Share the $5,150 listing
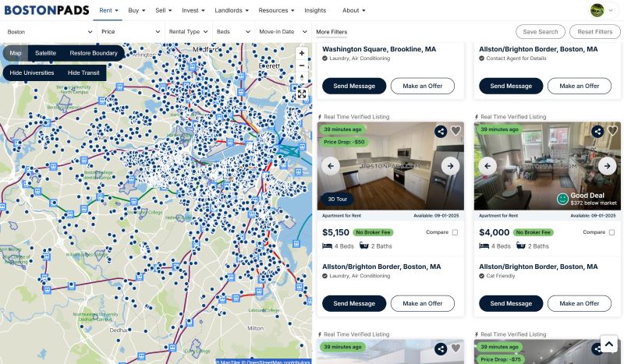 (441, 131)
